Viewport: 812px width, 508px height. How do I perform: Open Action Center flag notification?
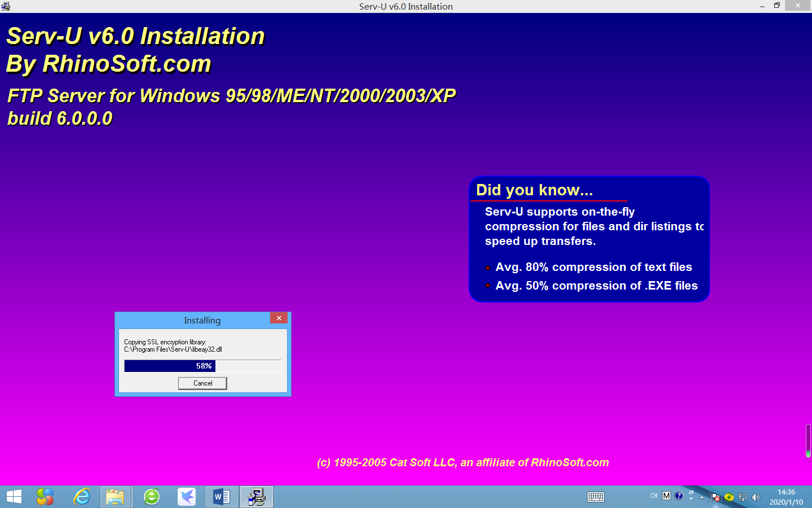(716, 497)
